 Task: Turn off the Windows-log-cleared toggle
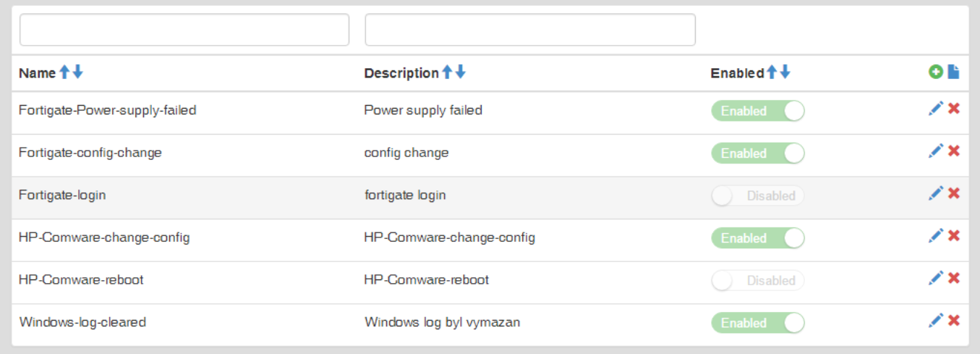pyautogui.click(x=757, y=323)
